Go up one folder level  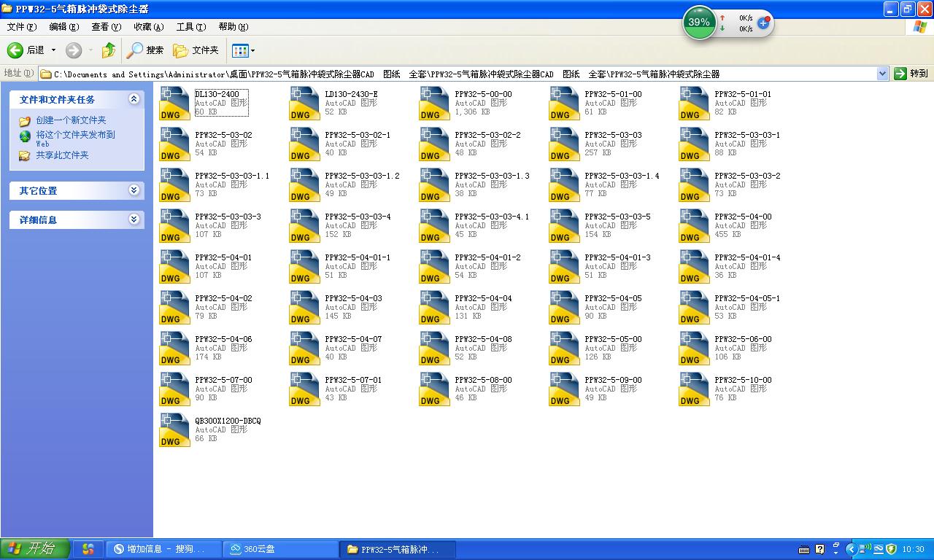coord(108,50)
